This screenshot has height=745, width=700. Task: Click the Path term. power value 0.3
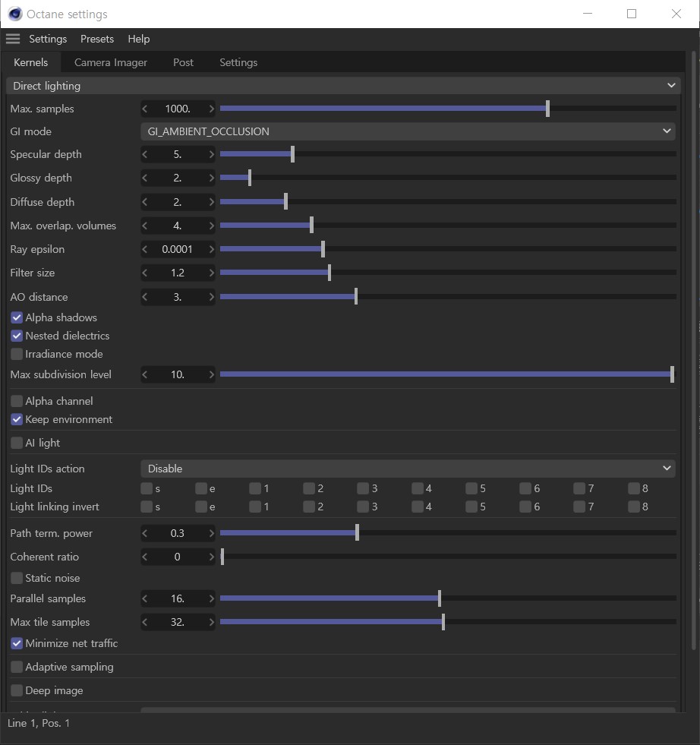[178, 533]
